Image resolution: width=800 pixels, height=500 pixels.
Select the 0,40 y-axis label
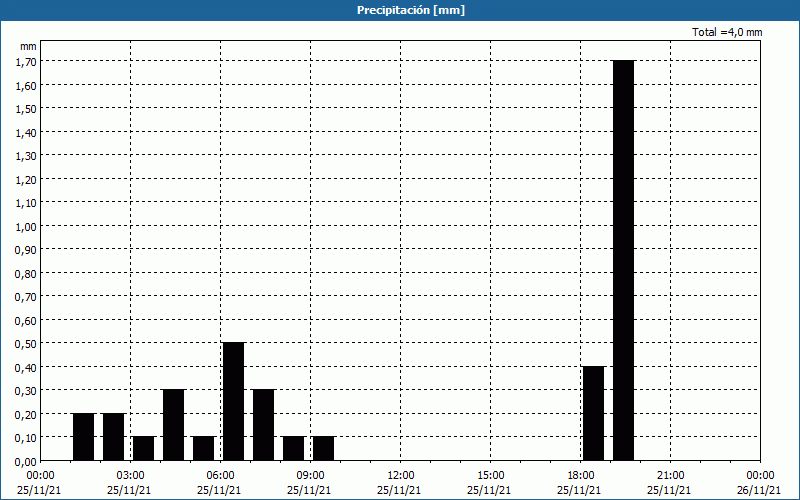coord(27,368)
